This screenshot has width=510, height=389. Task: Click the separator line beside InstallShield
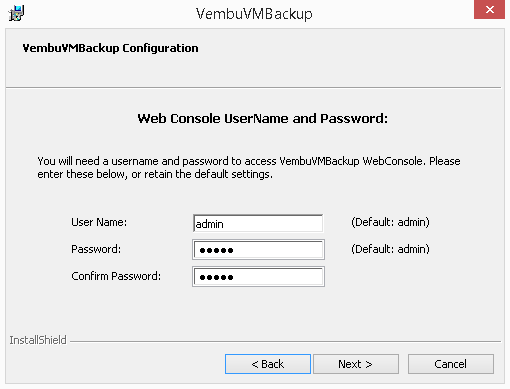(x=285, y=341)
